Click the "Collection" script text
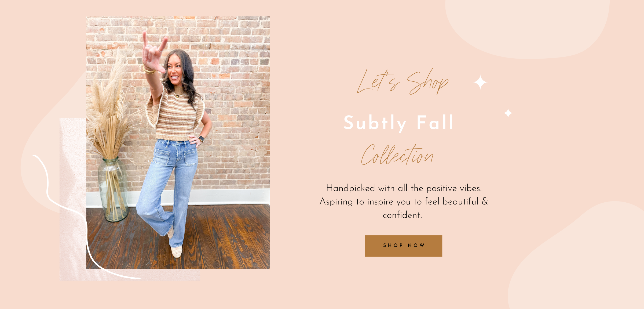This screenshot has height=309, width=644. tap(397, 155)
